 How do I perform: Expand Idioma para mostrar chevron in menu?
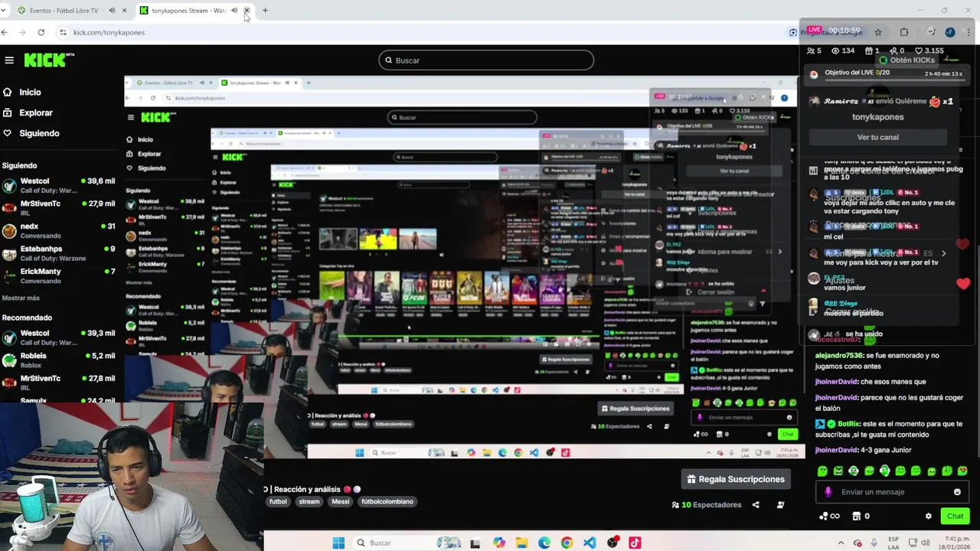tap(943, 253)
